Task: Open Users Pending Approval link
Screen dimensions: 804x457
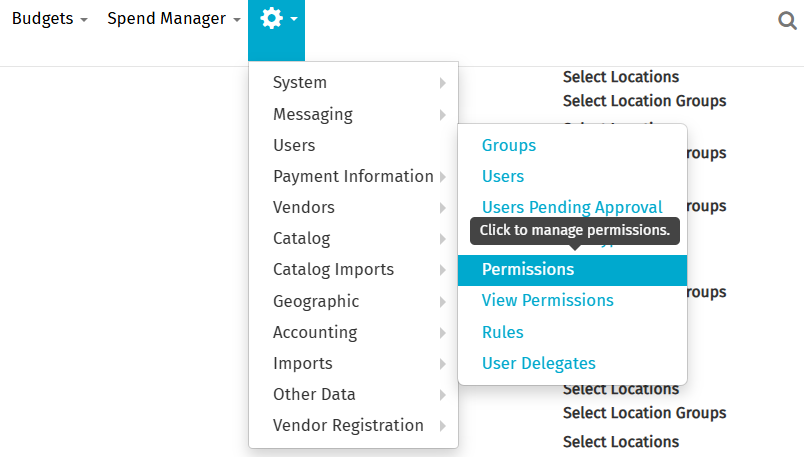Action: coord(572,207)
